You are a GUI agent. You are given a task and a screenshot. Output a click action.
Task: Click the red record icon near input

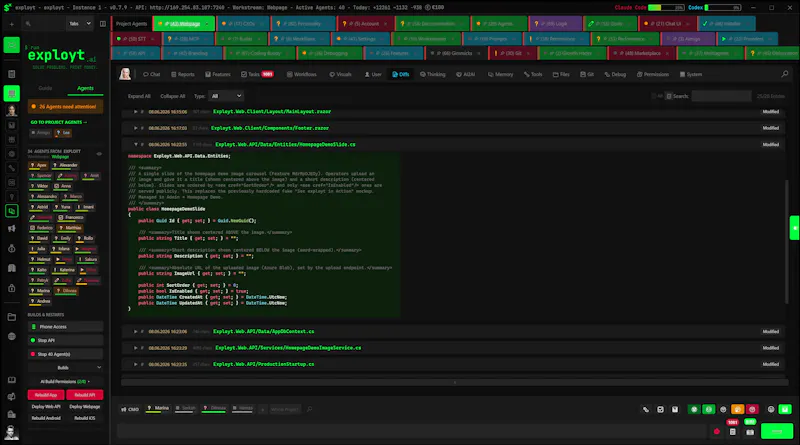click(717, 432)
